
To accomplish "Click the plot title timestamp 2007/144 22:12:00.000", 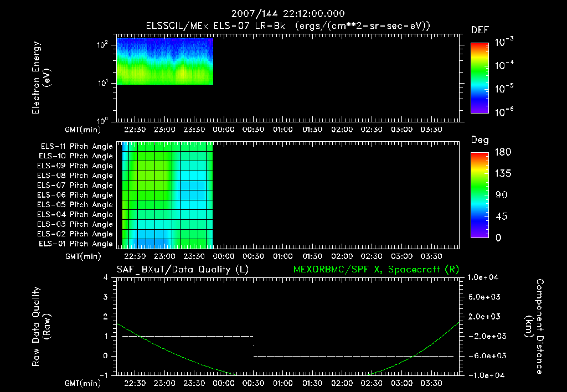I will pyautogui.click(x=288, y=14).
